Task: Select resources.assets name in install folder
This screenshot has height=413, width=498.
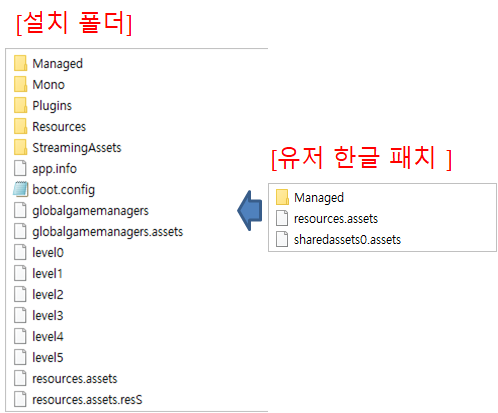Action: 75,379
